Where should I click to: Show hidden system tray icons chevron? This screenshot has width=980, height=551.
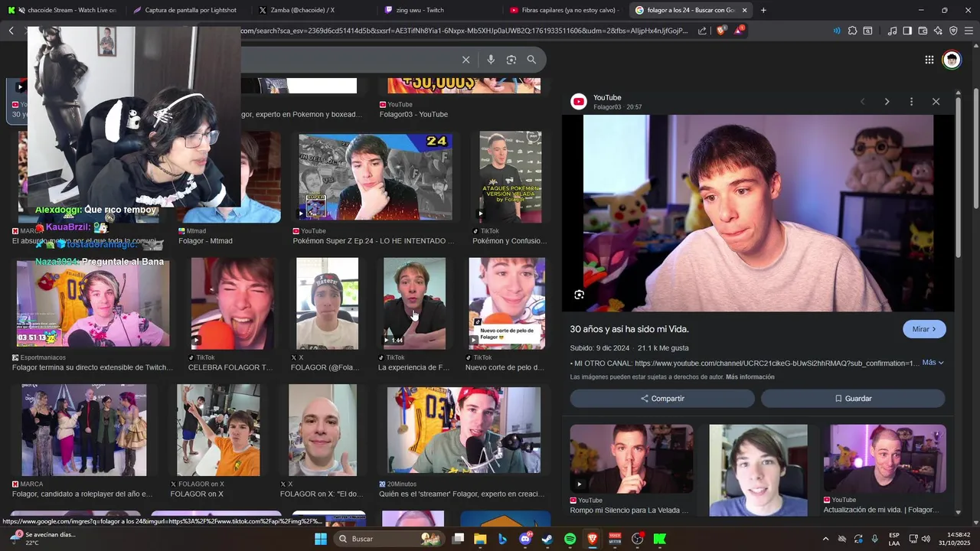click(x=825, y=539)
